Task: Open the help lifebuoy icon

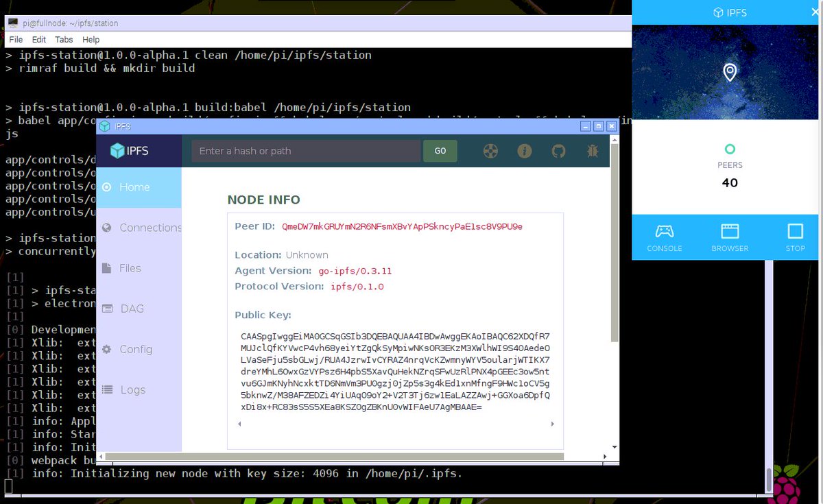Action: coord(490,152)
